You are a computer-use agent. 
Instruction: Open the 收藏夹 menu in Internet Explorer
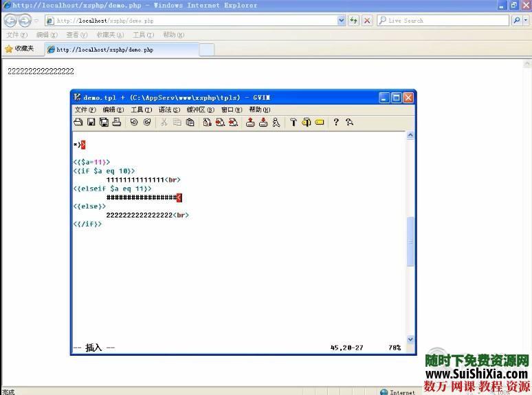[109, 34]
